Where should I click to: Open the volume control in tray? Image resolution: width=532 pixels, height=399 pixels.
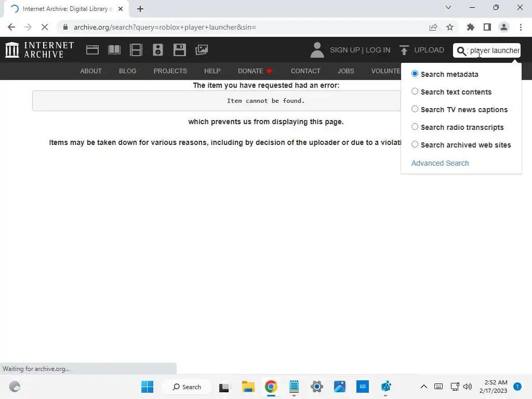(468, 387)
